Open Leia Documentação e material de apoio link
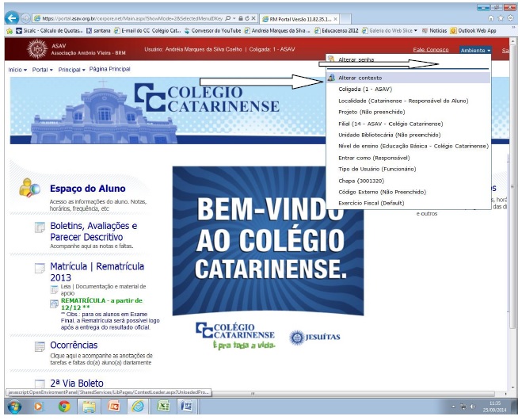Viewport: 522px width, 420px height. 103,290
